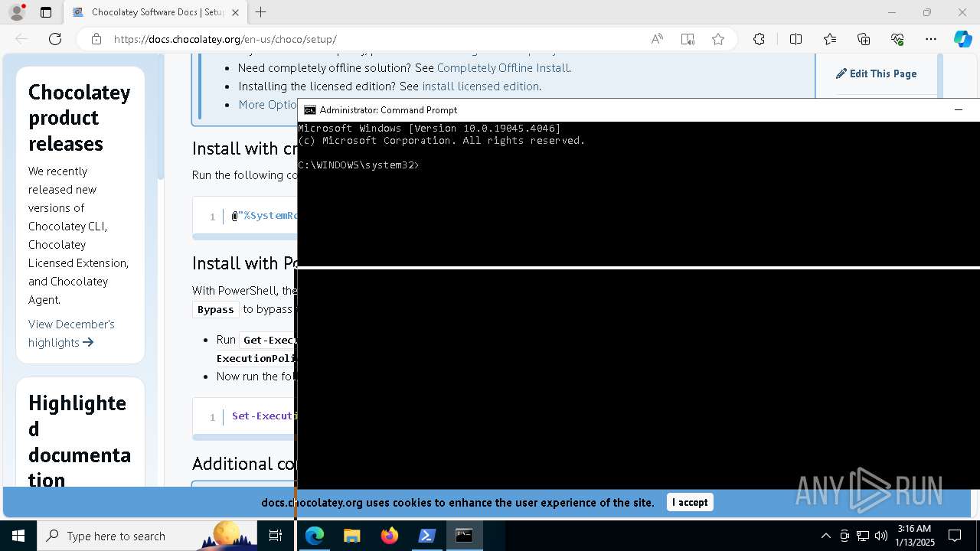Show hidden tray icons chevron
The width and height of the screenshot is (980, 551).
coord(825,536)
